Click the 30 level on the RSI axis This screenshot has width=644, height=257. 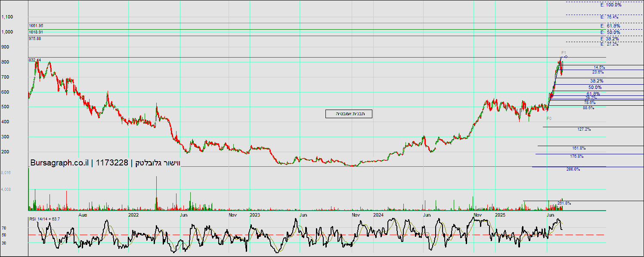tap(4, 243)
